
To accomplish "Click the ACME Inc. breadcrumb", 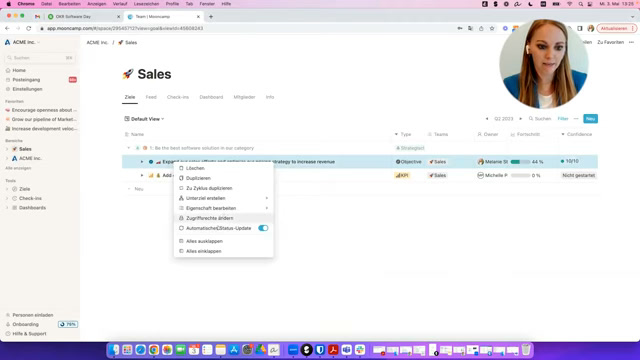I will (x=97, y=42).
